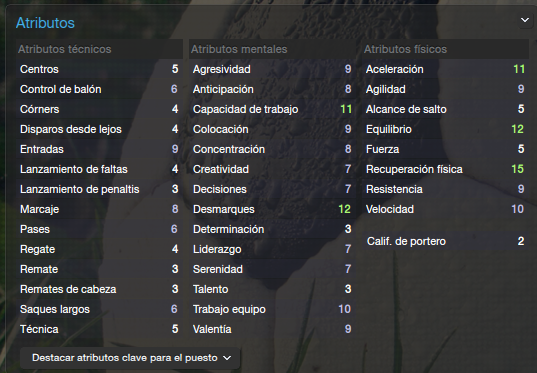Image resolution: width=537 pixels, height=373 pixels.
Task: Select the Determinación attribute row
Action: (x=272, y=229)
